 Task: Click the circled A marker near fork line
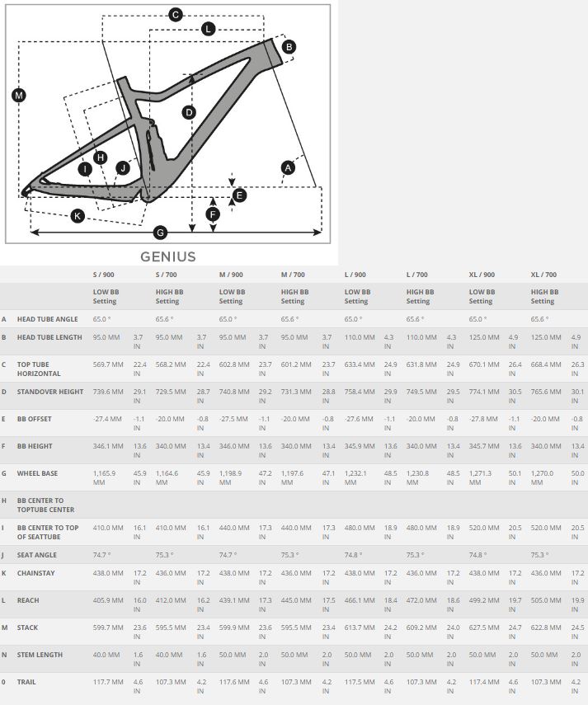point(288,168)
